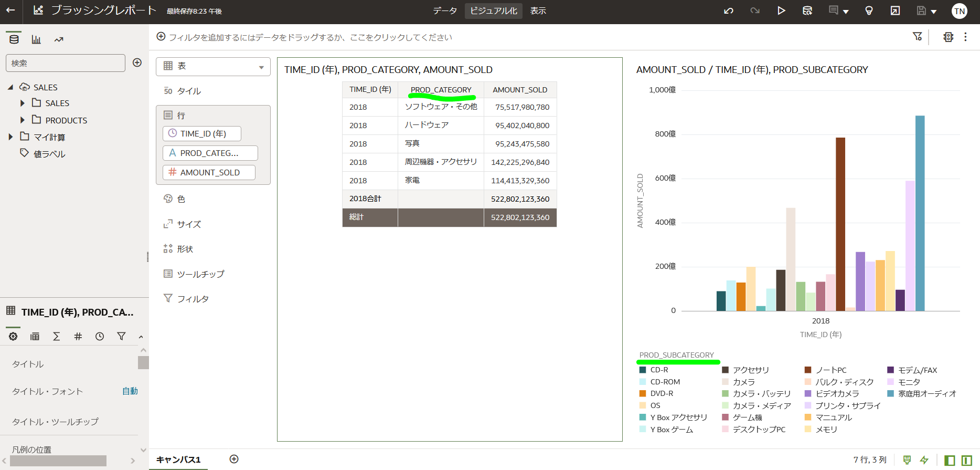Open the hash values properties tab
Viewport: 980px width, 470px height.
(78, 336)
